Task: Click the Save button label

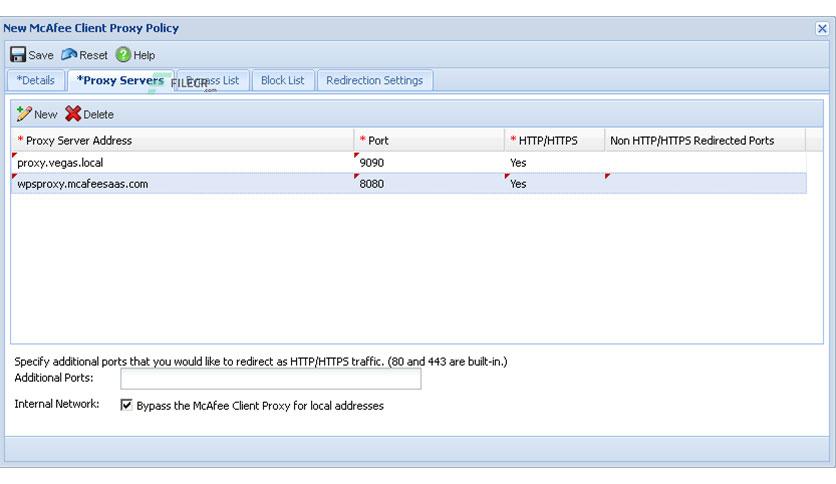Action: 41,55
